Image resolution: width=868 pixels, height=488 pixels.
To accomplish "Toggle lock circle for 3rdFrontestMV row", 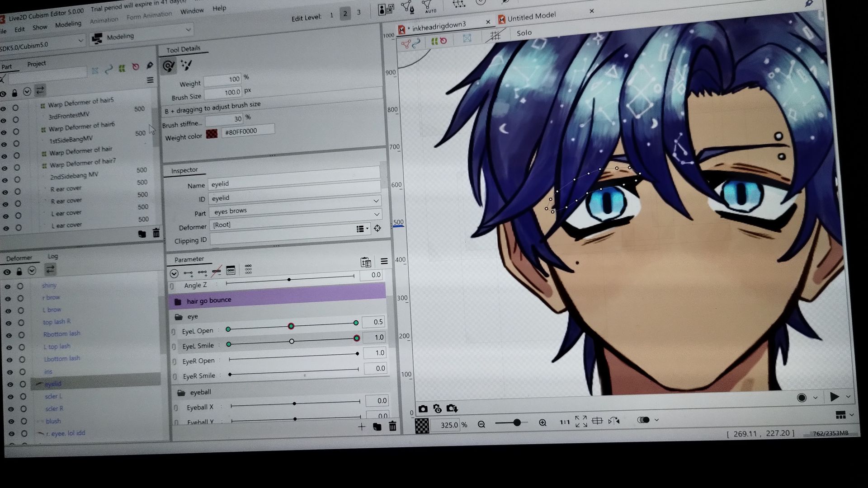I will [16, 120].
